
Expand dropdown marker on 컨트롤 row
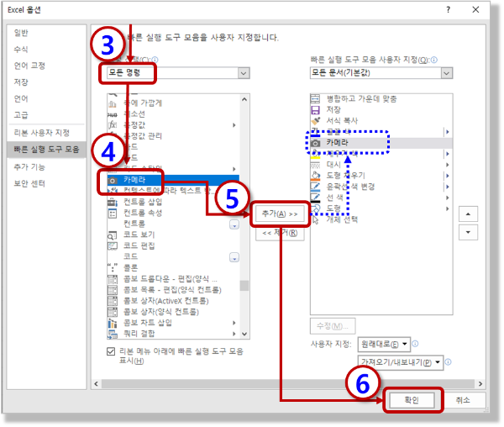coord(234,224)
